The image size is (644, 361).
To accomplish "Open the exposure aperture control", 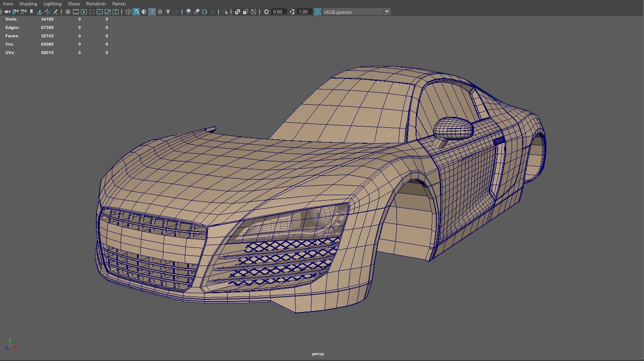I will pos(266,12).
